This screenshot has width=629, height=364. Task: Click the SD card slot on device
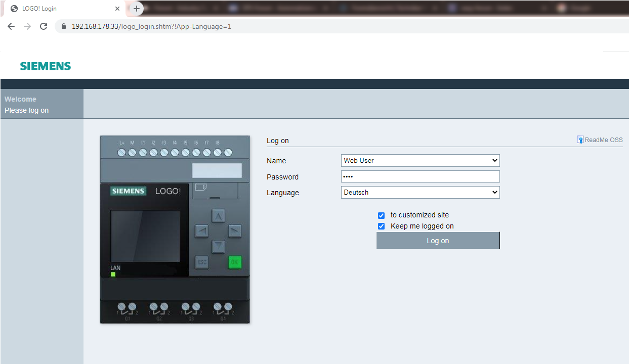coord(215,190)
